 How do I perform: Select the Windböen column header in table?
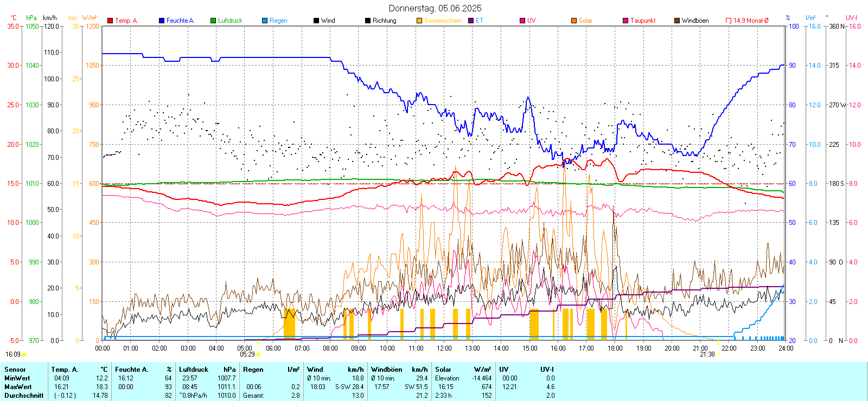[x=387, y=370]
